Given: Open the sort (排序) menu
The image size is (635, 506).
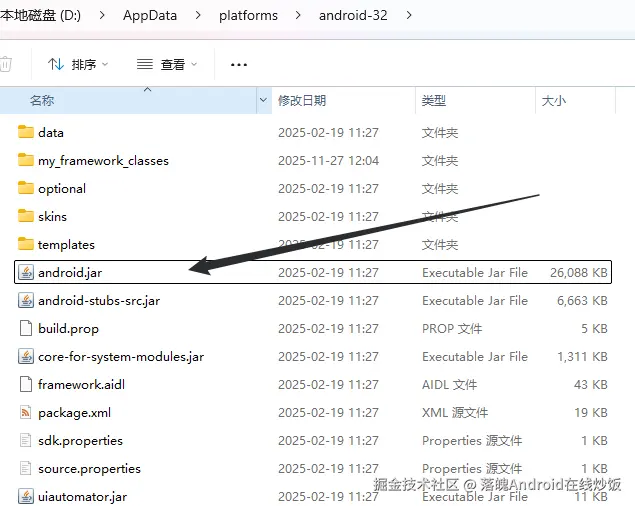Looking at the screenshot, I should pos(78,64).
